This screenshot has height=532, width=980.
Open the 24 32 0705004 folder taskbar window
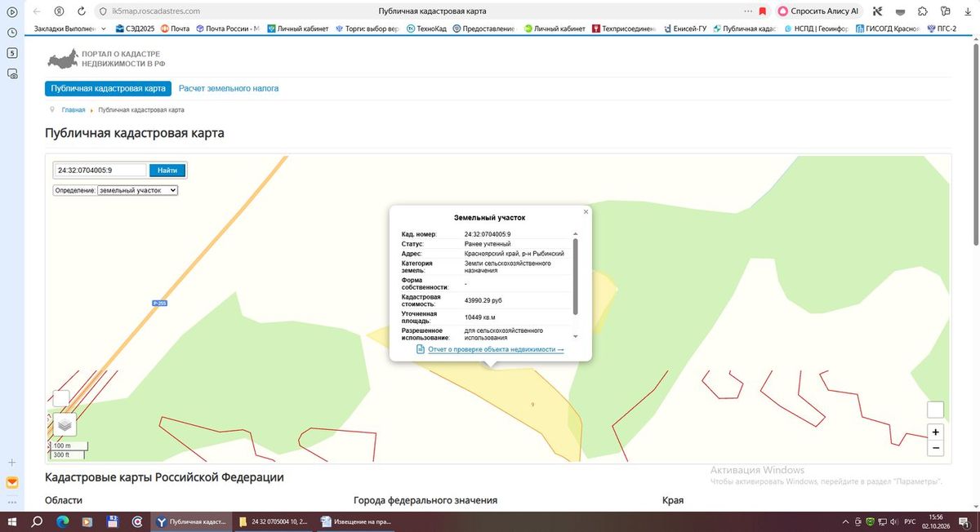[272, 521]
